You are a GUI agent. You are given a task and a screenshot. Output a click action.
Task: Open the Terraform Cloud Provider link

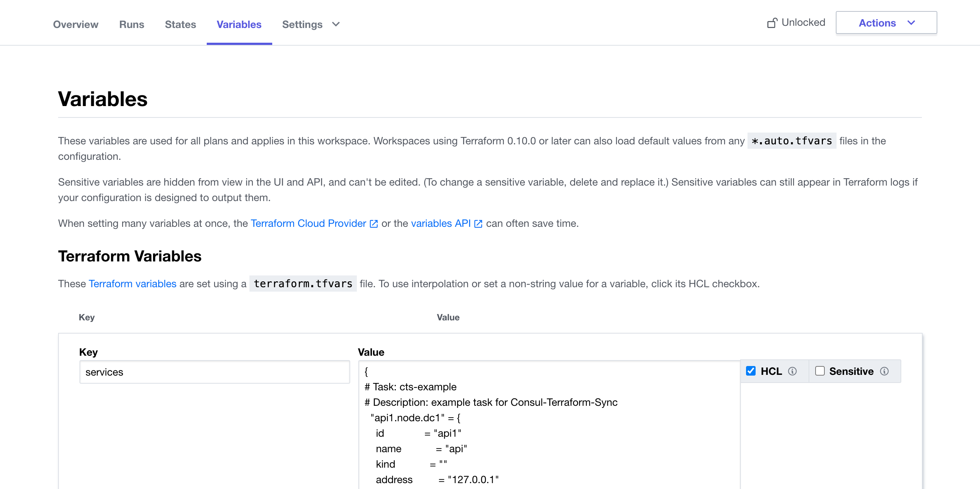click(308, 224)
